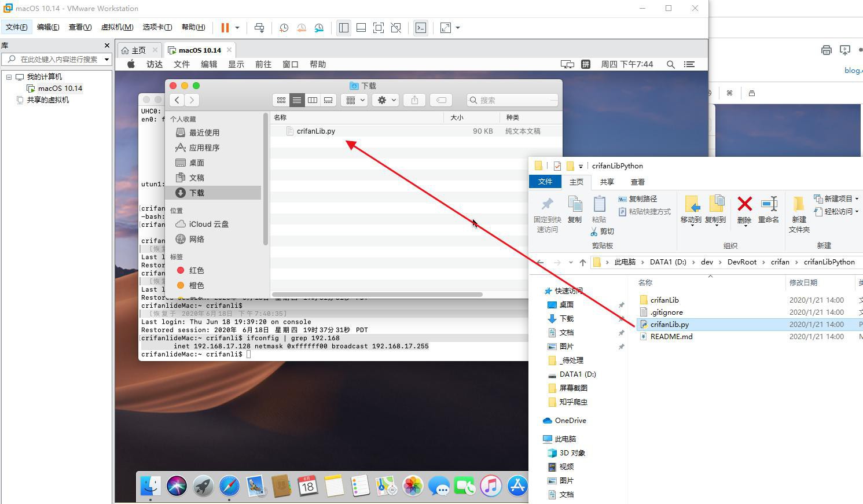The height and width of the screenshot is (504, 863).
Task: Open the power options dropdown next to pause
Action: [x=237, y=28]
